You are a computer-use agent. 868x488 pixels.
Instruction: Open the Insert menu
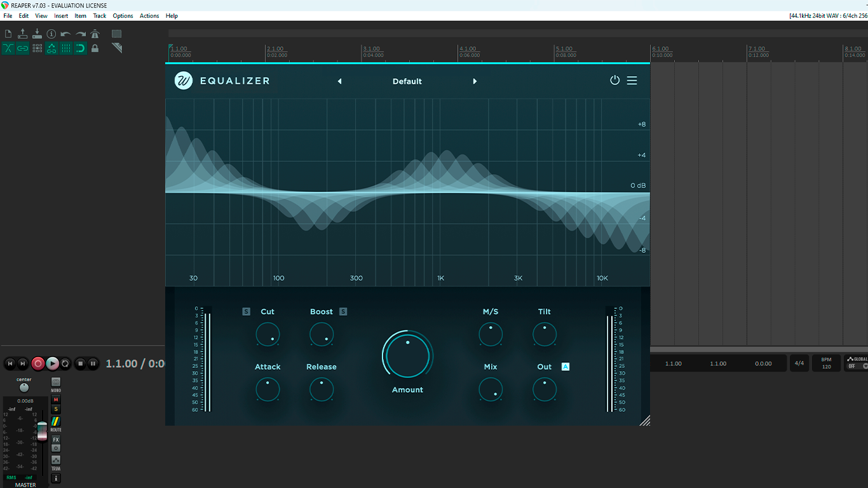[x=61, y=16]
